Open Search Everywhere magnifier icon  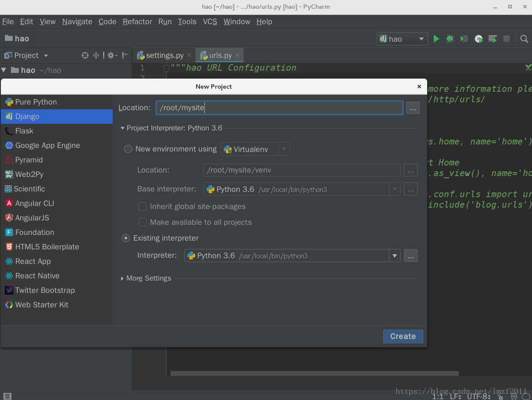(x=524, y=39)
